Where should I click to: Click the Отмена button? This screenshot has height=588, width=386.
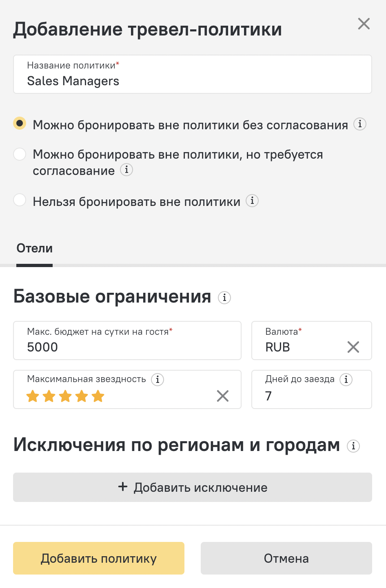(x=286, y=558)
